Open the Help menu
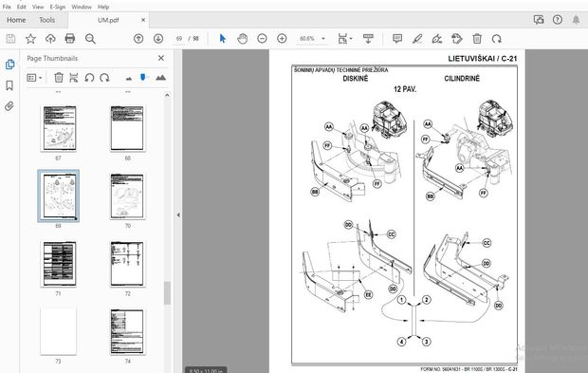Image resolution: width=588 pixels, height=373 pixels. tap(103, 7)
